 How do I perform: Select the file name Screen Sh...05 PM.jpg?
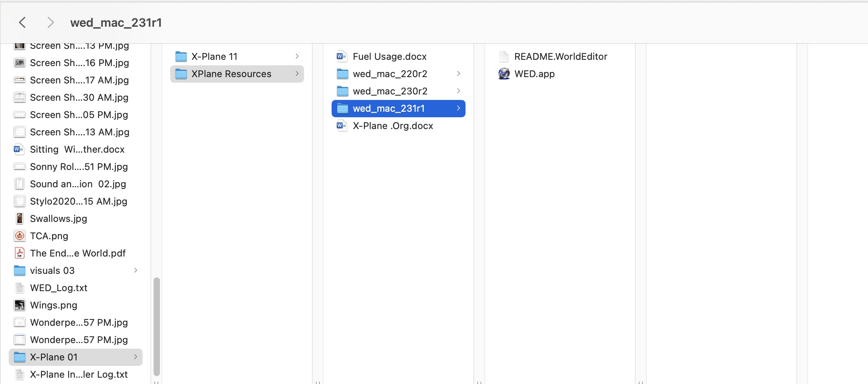point(79,114)
